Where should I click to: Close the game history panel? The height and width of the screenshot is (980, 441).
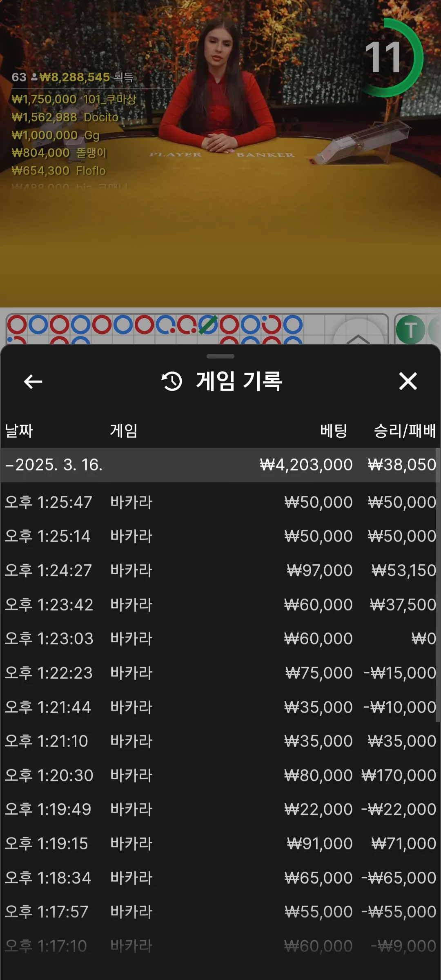408,381
